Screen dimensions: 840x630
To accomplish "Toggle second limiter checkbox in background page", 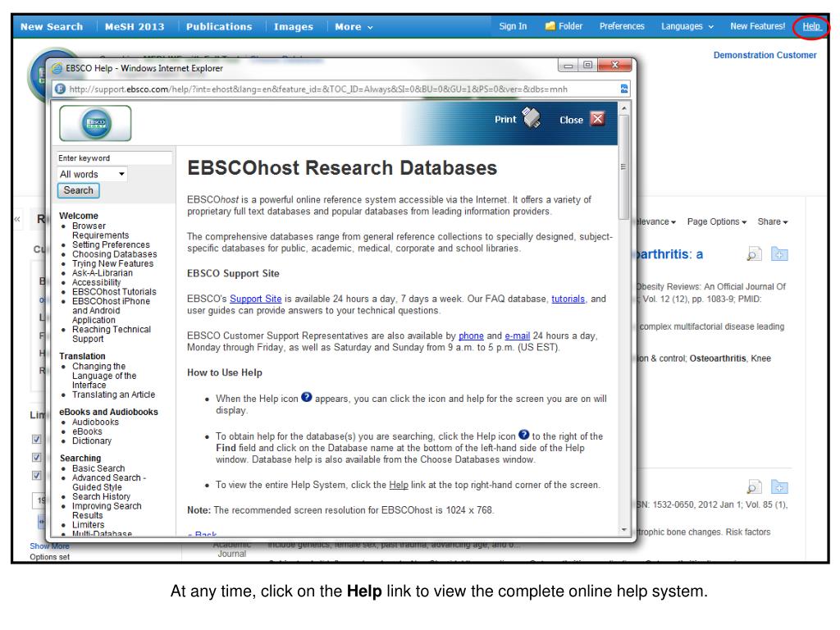I will 36,457.
